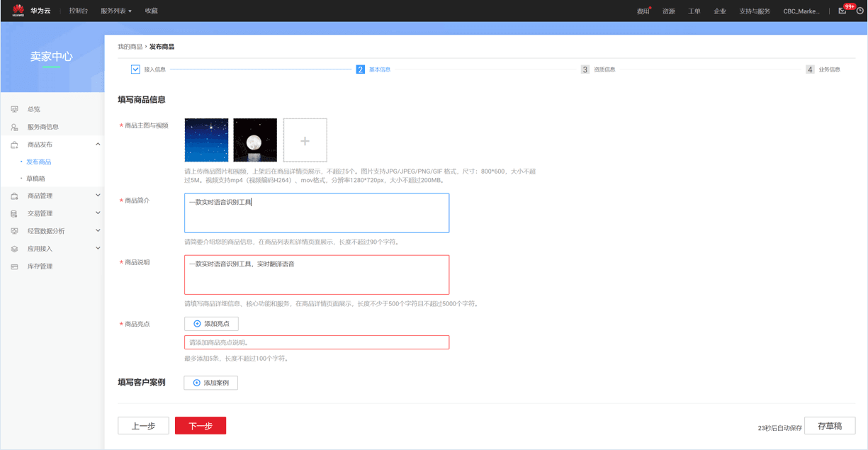Screen dimensions: 868x450
Task: Click the 应用接入 layers icon in sidebar
Action: click(14, 249)
